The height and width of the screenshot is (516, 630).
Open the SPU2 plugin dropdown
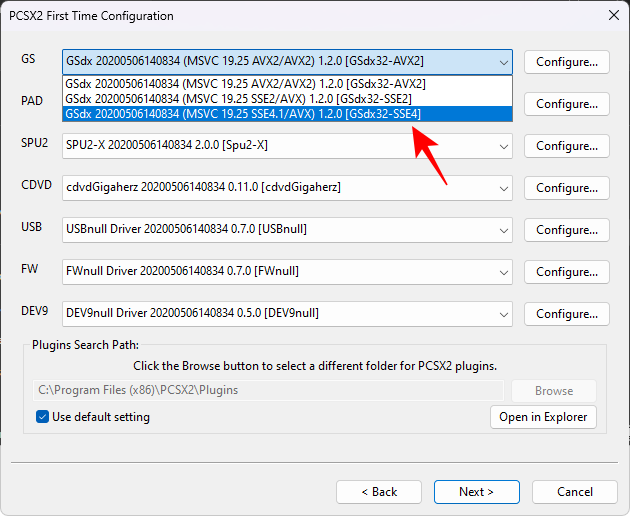click(287, 146)
